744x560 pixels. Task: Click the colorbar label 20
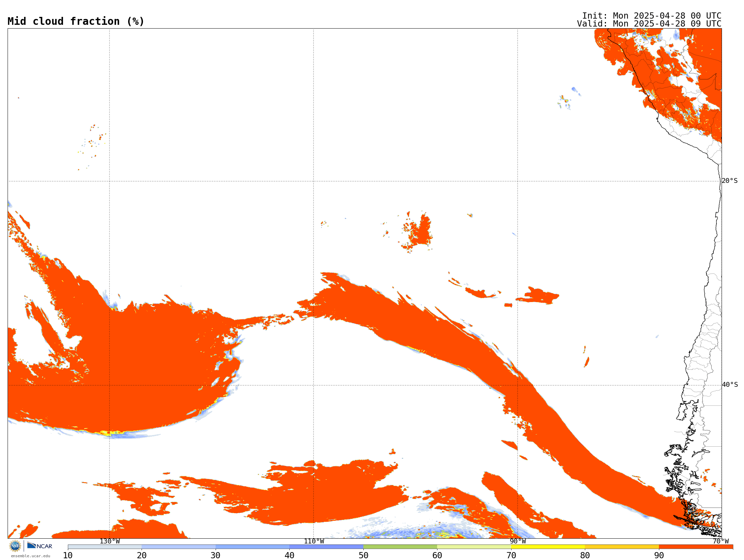point(142,556)
